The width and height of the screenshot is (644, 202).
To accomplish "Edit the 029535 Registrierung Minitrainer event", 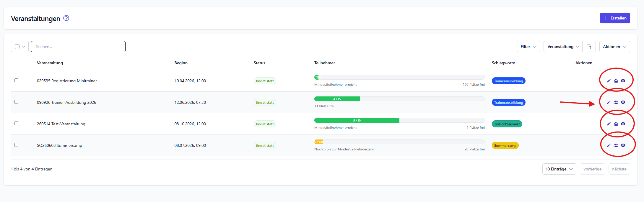I will point(609,81).
